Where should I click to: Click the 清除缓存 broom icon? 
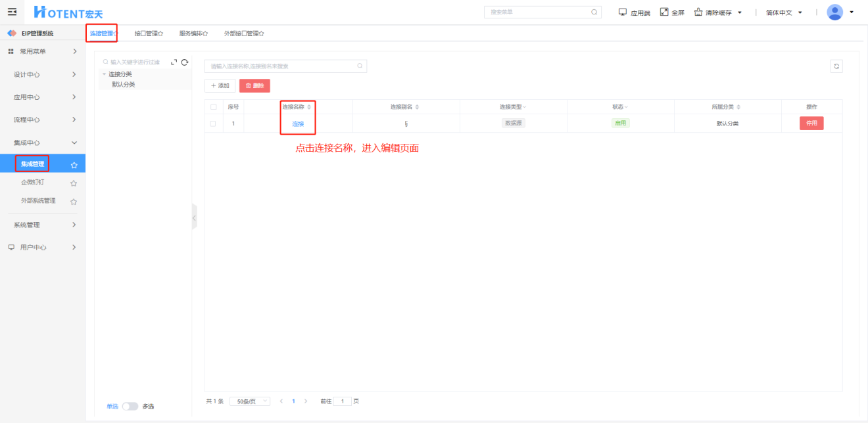pos(698,12)
